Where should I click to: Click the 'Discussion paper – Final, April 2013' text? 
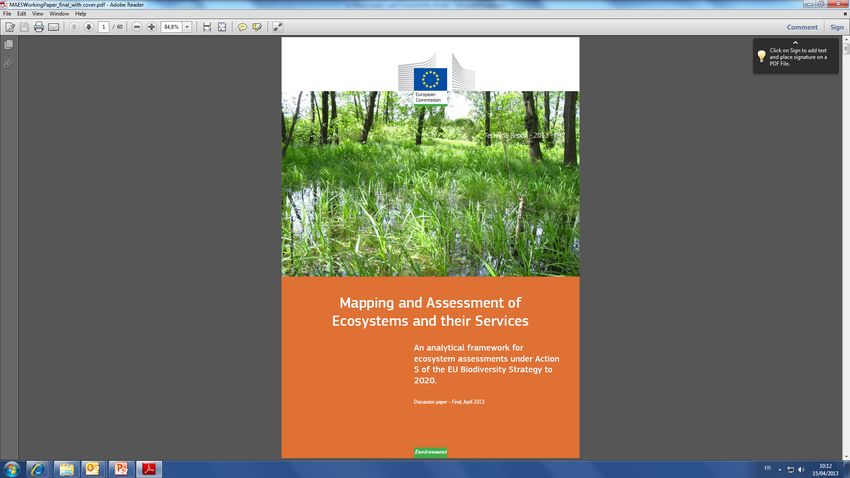[x=449, y=402]
